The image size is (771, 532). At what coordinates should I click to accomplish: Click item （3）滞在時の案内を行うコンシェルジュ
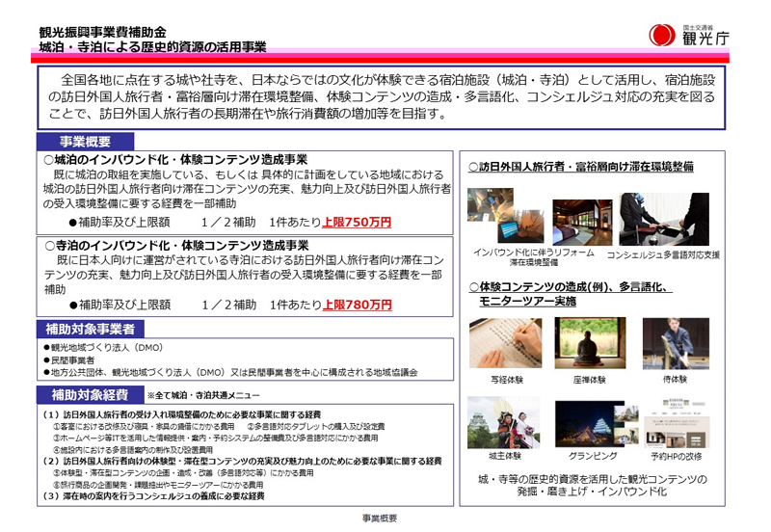click(154, 496)
